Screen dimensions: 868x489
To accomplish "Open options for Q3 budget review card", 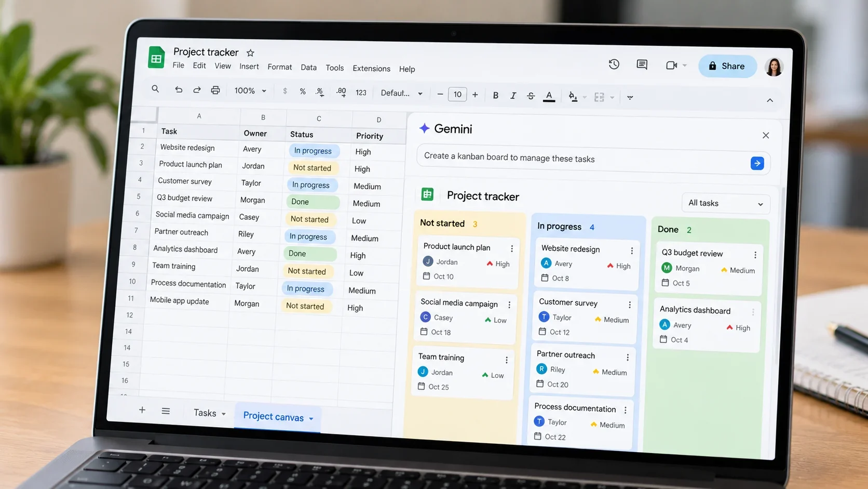I will pos(755,255).
